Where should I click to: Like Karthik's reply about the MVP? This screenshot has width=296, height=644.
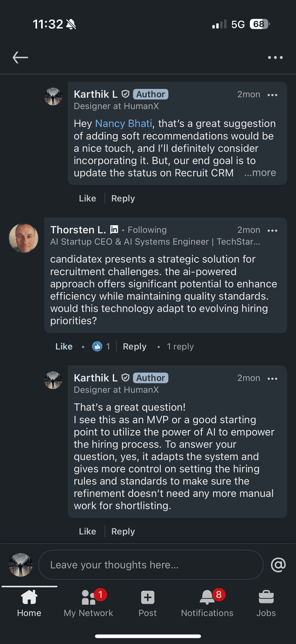click(87, 531)
